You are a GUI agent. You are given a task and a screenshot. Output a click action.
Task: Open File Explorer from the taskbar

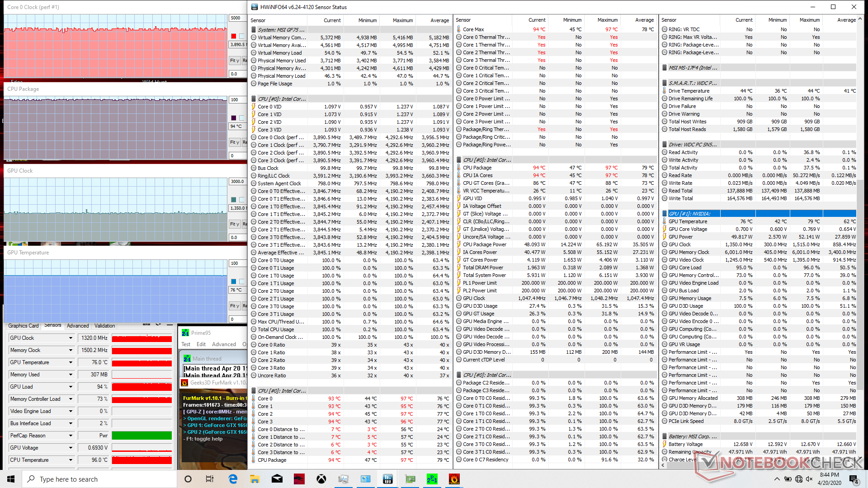click(255, 479)
